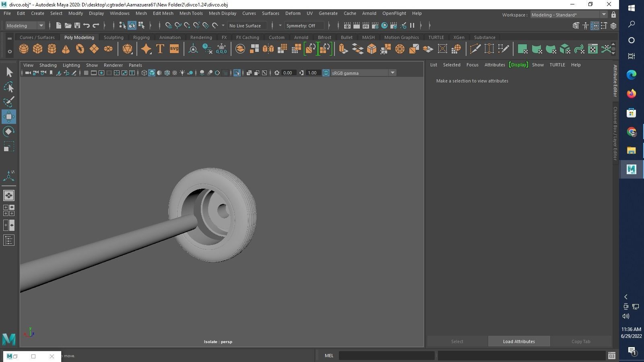
Task: Select the Rotate tool in toolbox
Action: point(9,132)
